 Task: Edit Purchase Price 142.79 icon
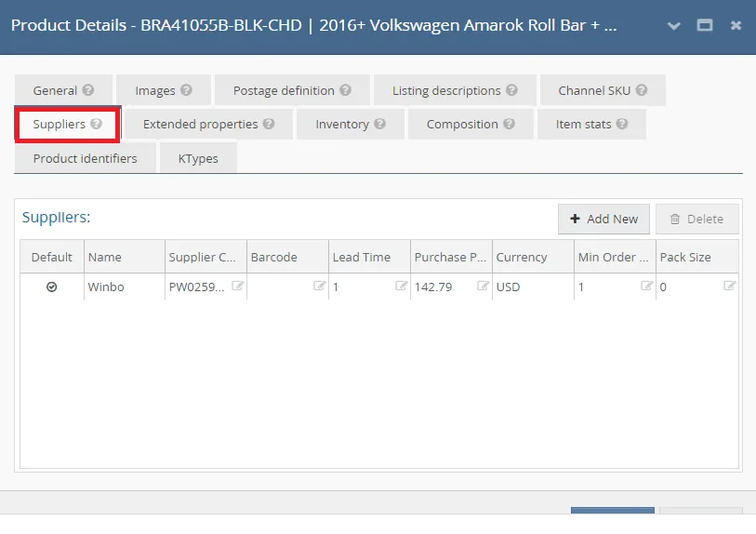click(x=484, y=286)
